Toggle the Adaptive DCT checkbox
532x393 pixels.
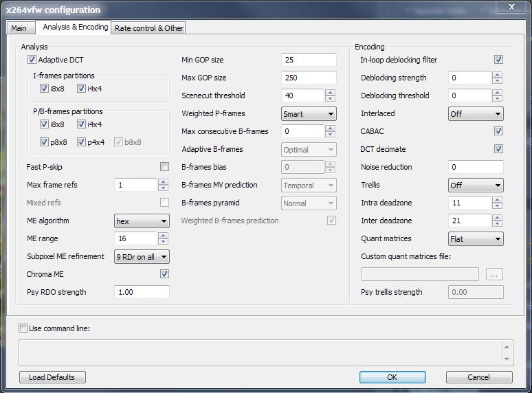[32, 60]
